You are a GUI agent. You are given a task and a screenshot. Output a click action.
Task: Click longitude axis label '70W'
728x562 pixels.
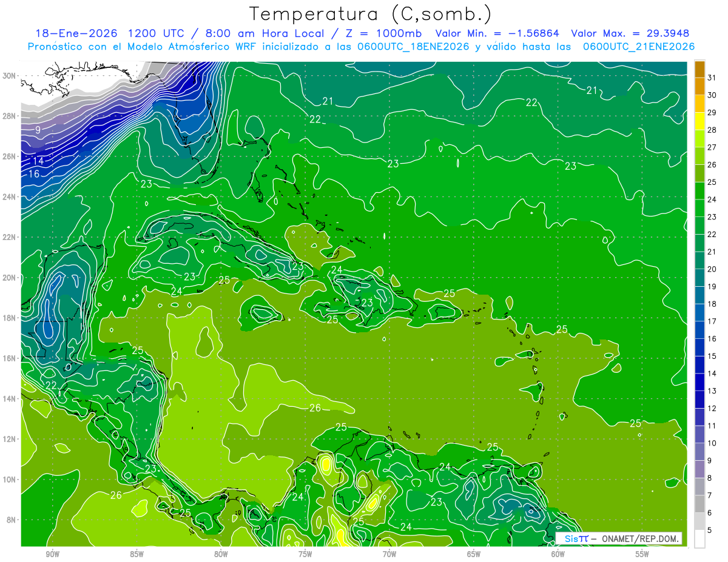(x=389, y=554)
